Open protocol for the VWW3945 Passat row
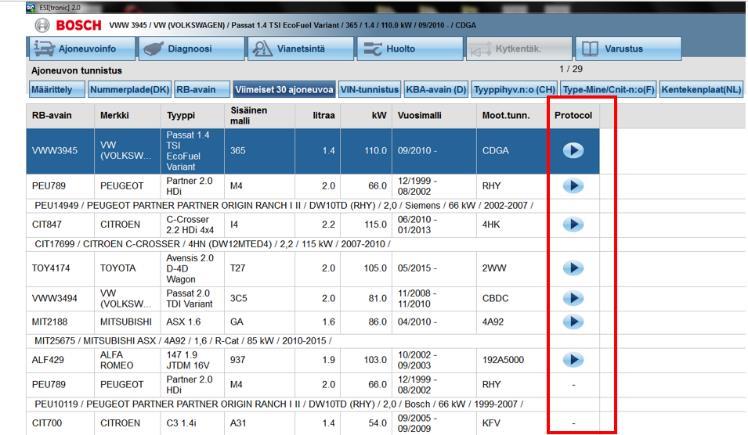Image resolution: width=748 pixels, height=435 pixels. pyautogui.click(x=573, y=150)
